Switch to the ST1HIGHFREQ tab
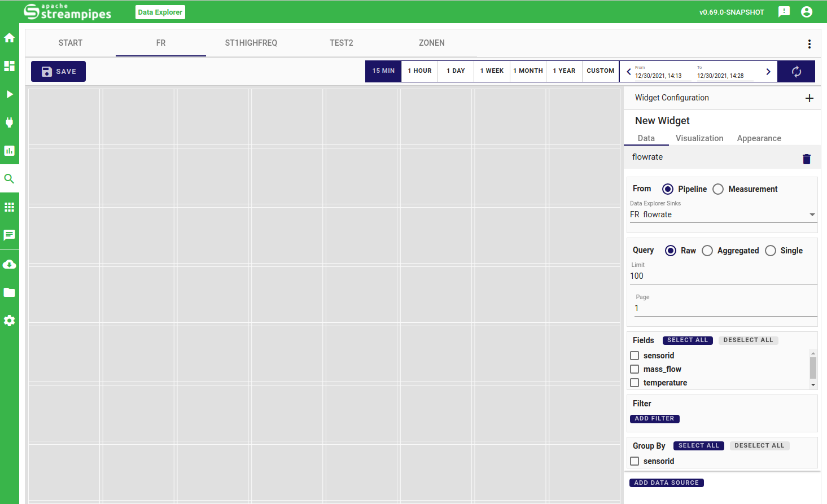 click(x=251, y=43)
